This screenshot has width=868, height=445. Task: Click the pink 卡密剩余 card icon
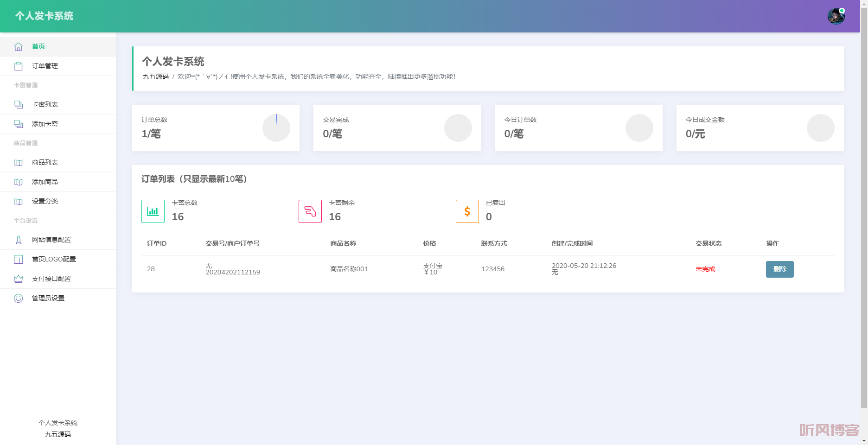tap(310, 211)
